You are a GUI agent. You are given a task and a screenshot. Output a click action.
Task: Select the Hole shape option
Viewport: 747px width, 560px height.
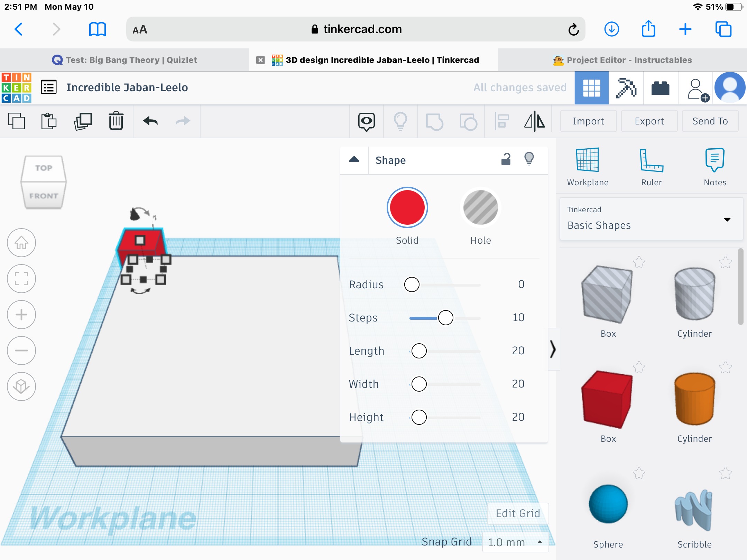click(x=480, y=208)
